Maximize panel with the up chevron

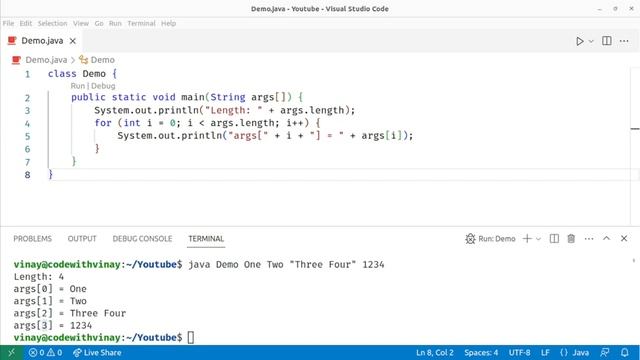(x=607, y=238)
